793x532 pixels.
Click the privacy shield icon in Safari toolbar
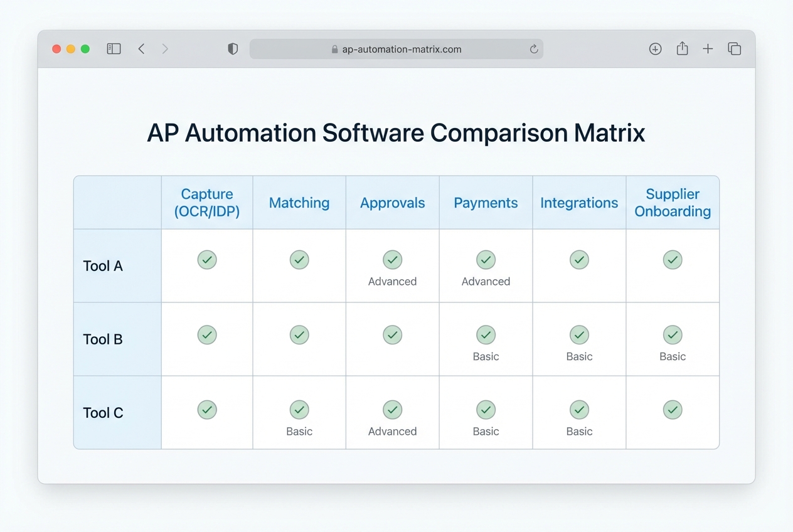click(x=232, y=48)
